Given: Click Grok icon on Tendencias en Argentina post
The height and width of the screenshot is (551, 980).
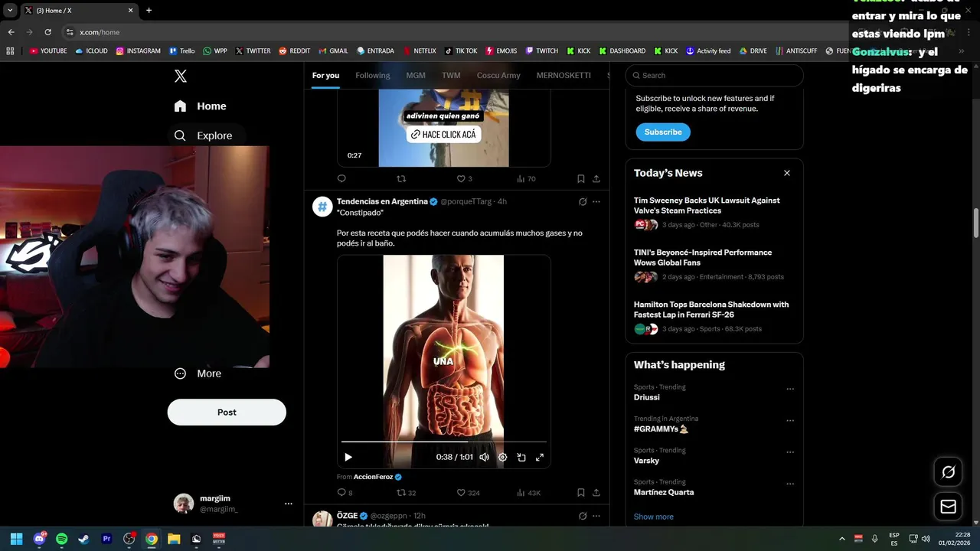Looking at the screenshot, I should (x=583, y=202).
